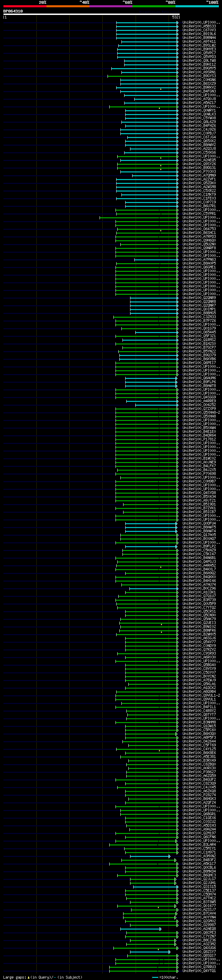
Task: Click the UniRef100_B4E1E0 label
Action: click(x=199, y=431)
